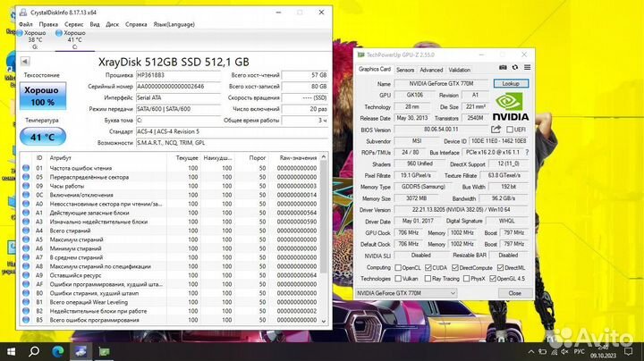Image resolution: width=644 pixels, height=361 pixels.
Task: Toggle the OpenCL checkbox
Action: (397, 267)
